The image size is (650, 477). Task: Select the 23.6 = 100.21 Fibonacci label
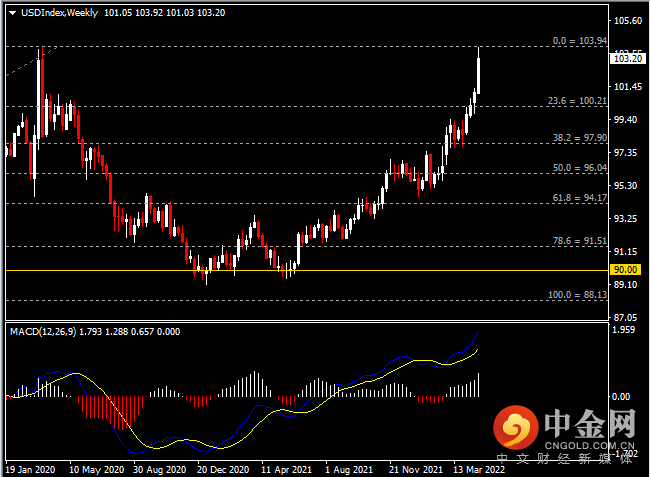[577, 101]
